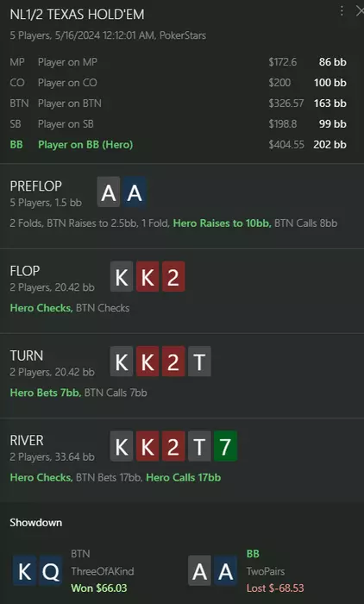This screenshot has width=364, height=604.
Task: Click the red 2 card on flop
Action: (x=173, y=277)
